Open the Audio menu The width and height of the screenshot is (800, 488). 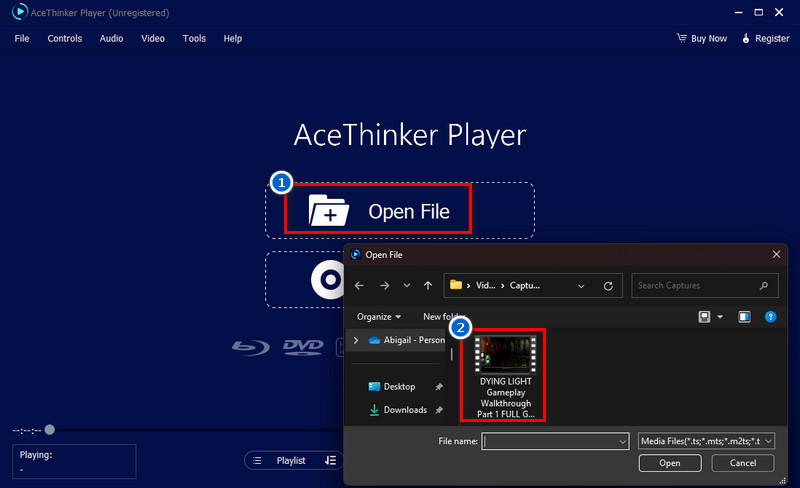pyautogui.click(x=111, y=38)
